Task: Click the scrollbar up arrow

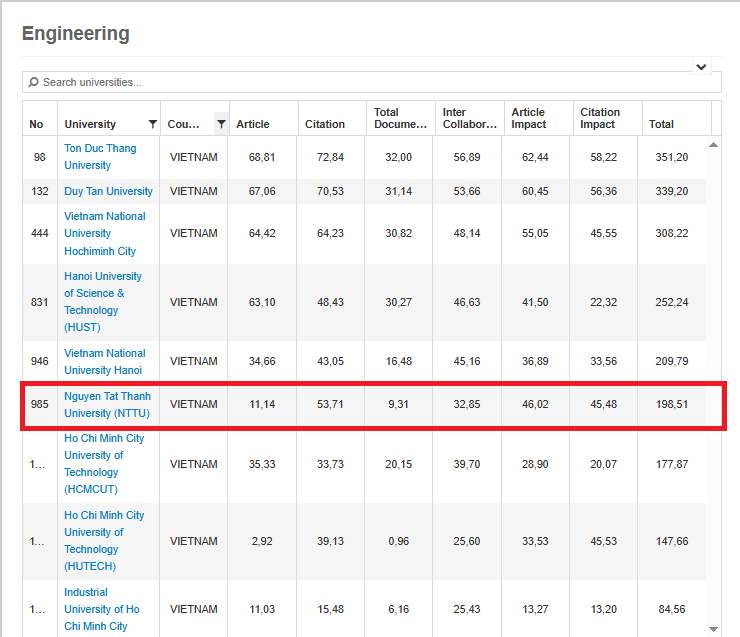Action: [x=714, y=145]
